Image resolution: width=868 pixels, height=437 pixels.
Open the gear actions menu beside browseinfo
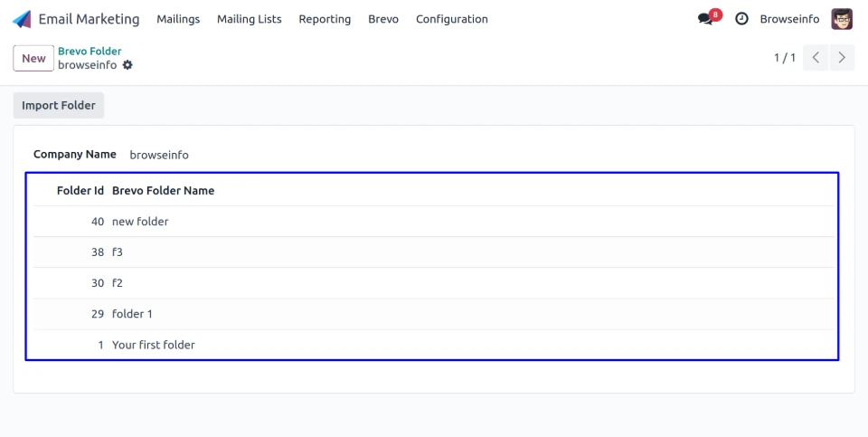[x=127, y=65]
